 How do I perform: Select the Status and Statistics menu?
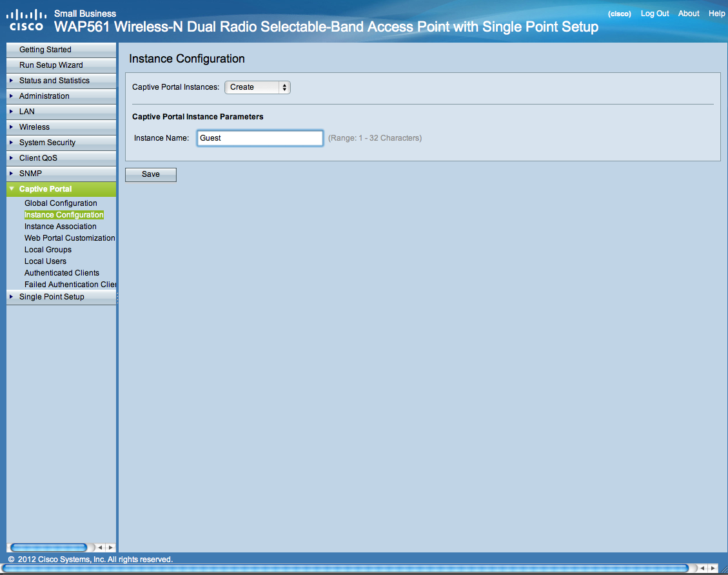coord(54,81)
